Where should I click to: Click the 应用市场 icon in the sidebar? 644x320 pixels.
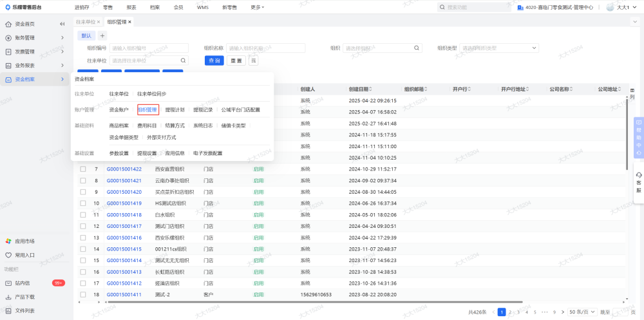pos(8,241)
